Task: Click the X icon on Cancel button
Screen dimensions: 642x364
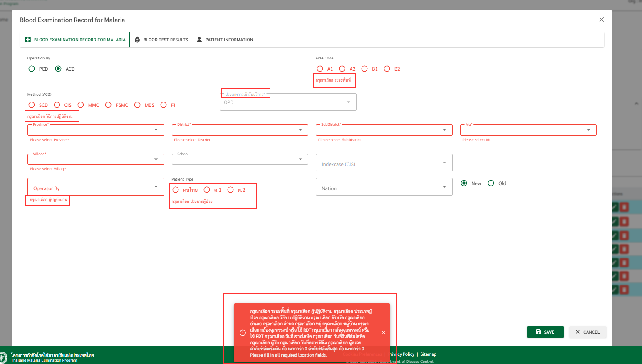Action: 578,332
